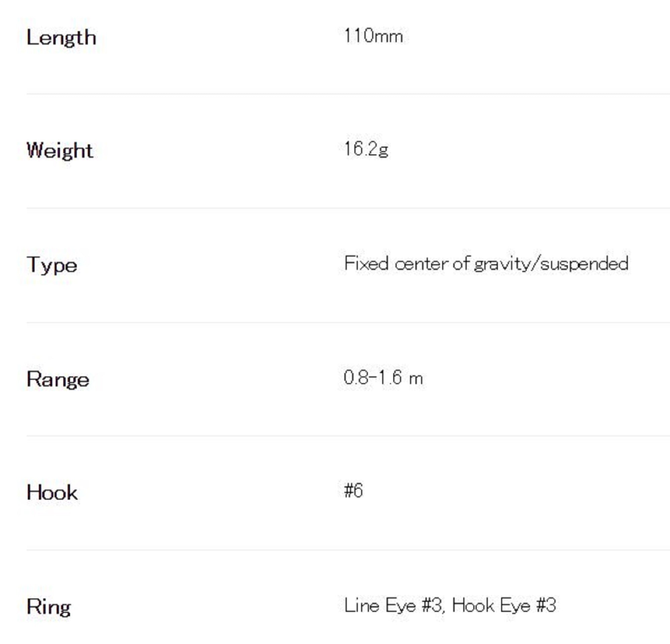The width and height of the screenshot is (670, 644).
Task: Click the word suspended in Type value
Action: 584,264
